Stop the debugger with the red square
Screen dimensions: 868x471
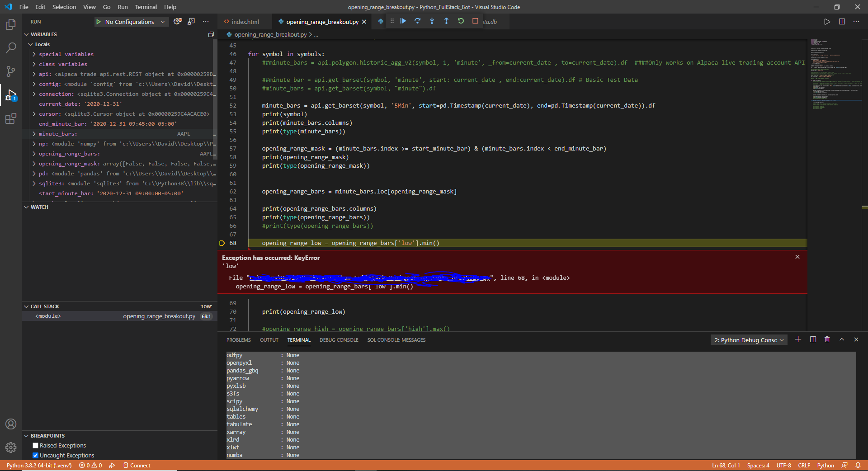coord(475,21)
